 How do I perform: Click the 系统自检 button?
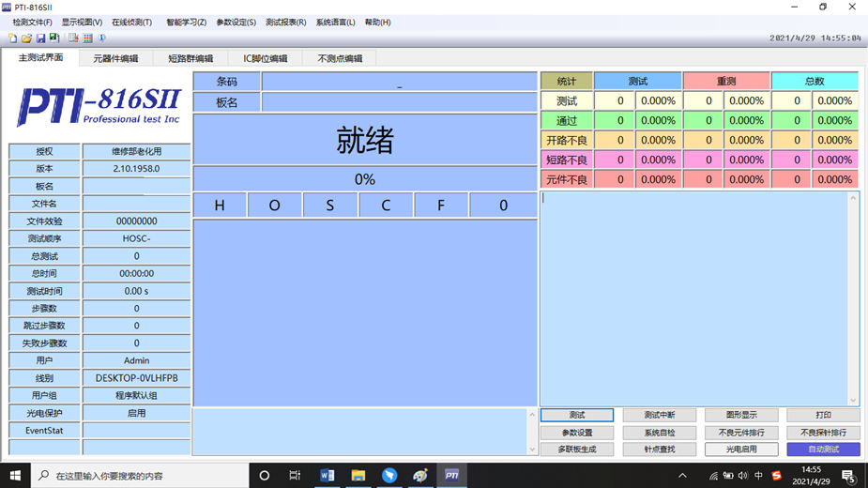point(659,432)
